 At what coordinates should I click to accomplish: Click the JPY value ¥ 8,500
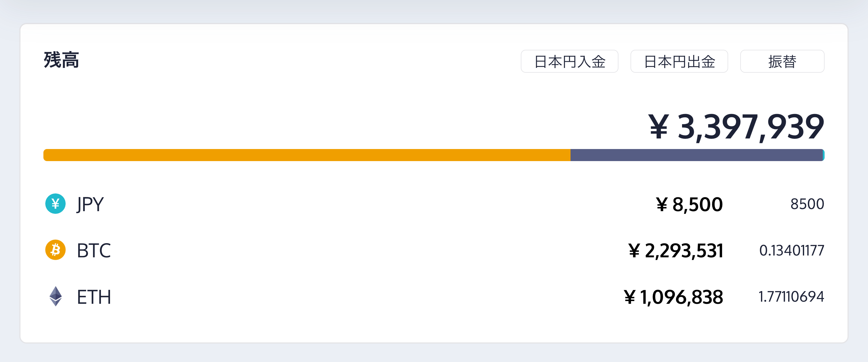point(689,205)
